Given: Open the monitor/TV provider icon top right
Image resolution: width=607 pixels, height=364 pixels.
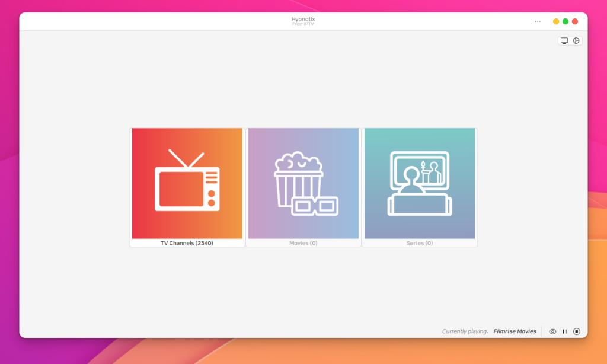Looking at the screenshot, I should [x=564, y=40].
